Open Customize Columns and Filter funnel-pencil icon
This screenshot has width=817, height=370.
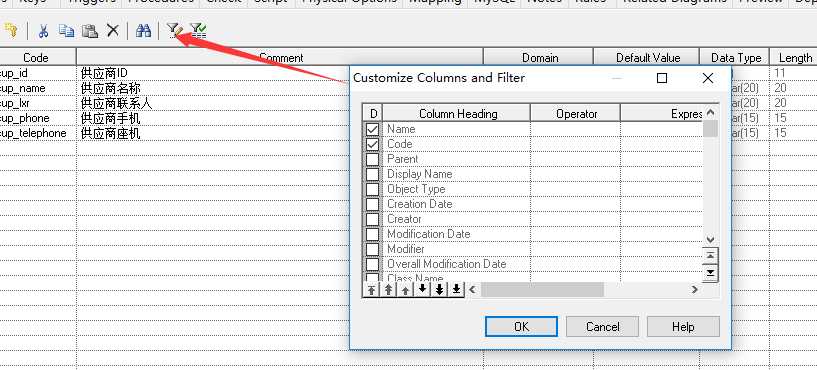pos(174,31)
